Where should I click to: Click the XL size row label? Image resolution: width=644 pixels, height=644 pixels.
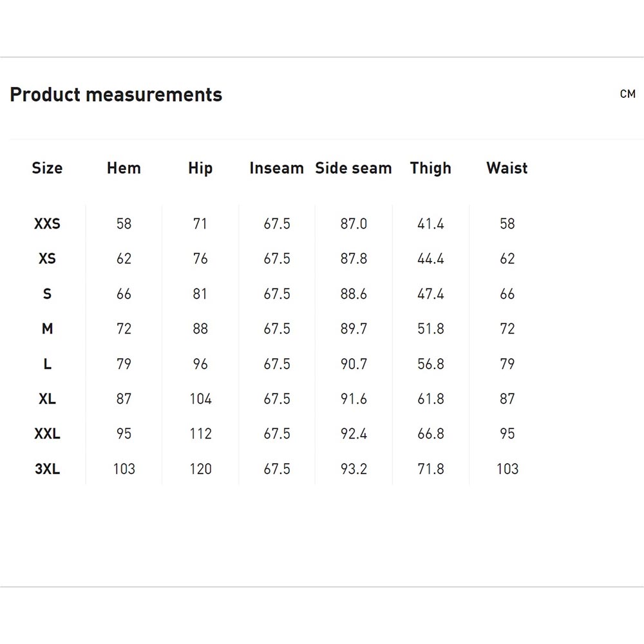pyautogui.click(x=47, y=399)
